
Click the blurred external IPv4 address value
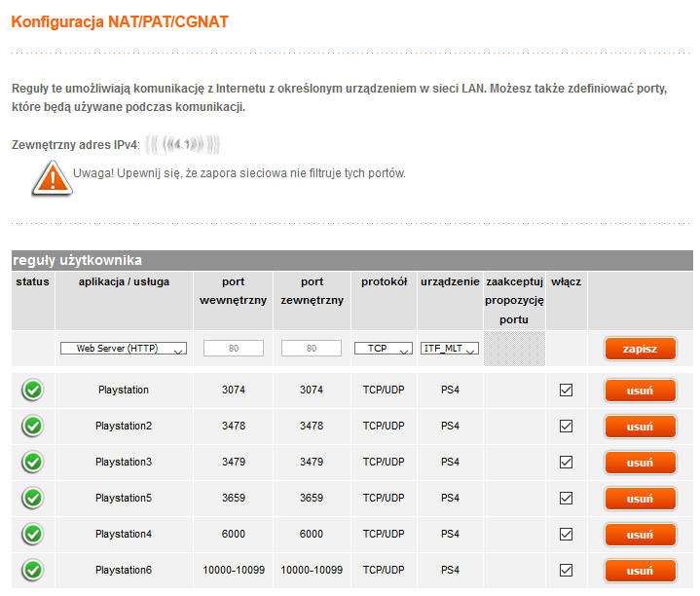click(x=183, y=145)
